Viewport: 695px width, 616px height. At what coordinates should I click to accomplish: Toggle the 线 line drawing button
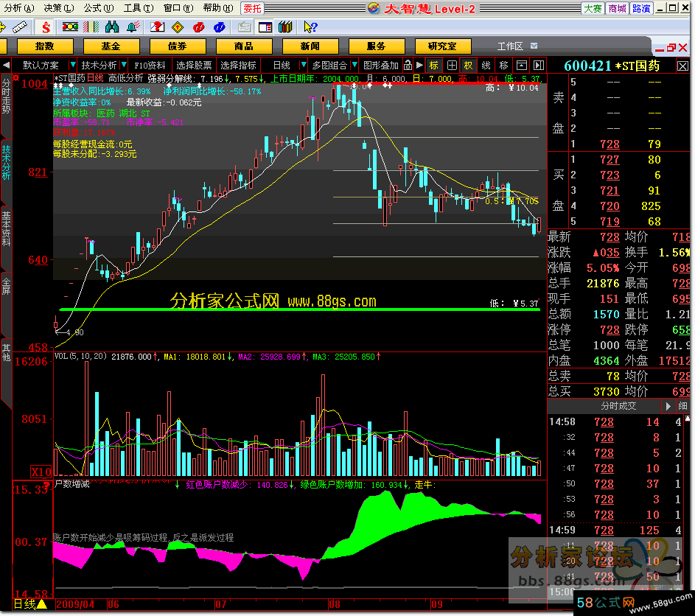[x=486, y=66]
